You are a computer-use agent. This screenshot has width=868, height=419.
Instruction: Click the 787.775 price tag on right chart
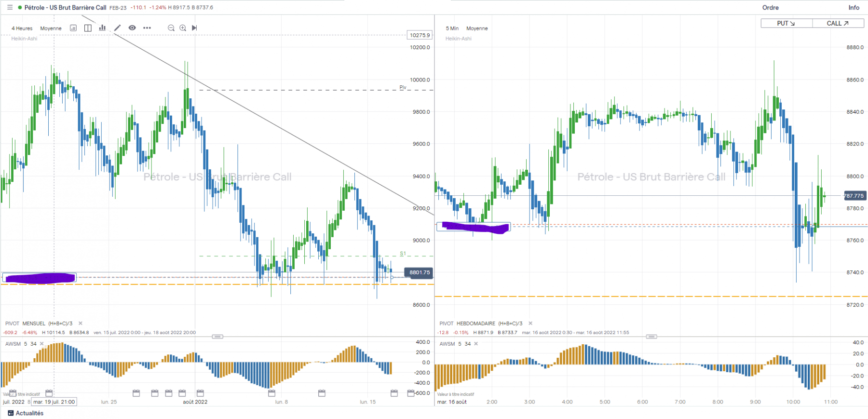click(x=854, y=196)
